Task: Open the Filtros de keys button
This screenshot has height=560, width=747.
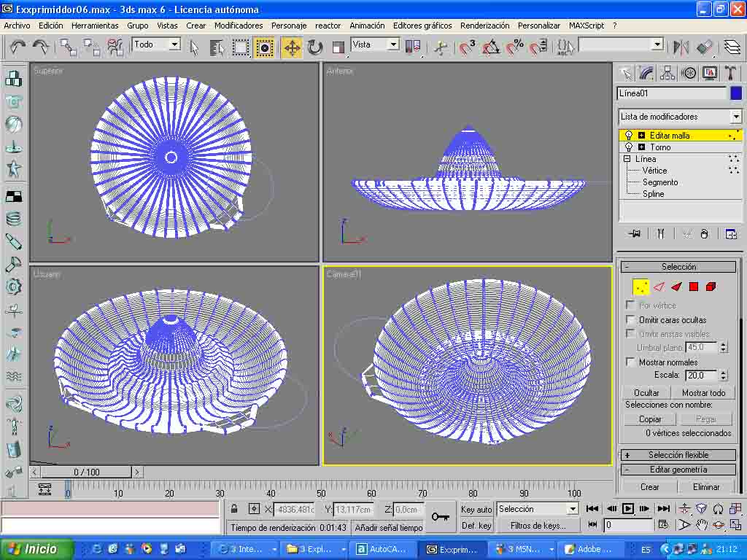Action: click(538, 525)
